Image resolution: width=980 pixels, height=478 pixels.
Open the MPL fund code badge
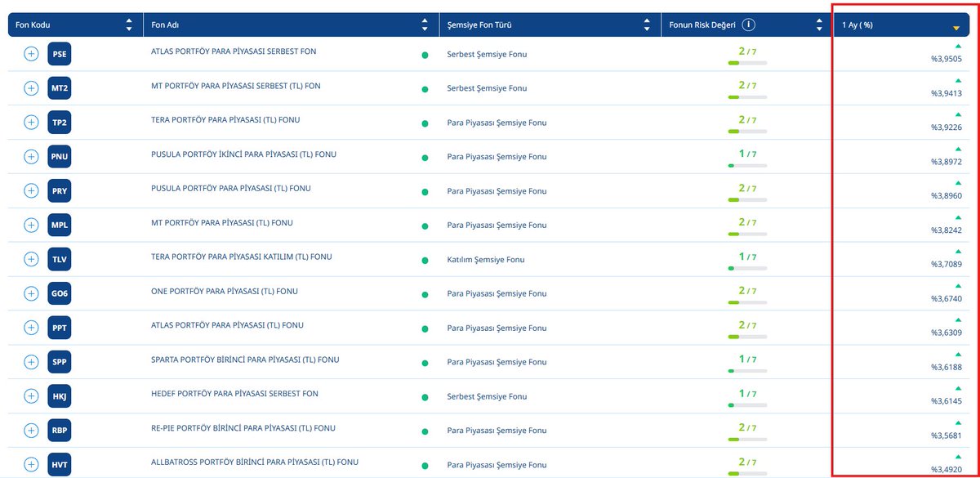tap(60, 225)
